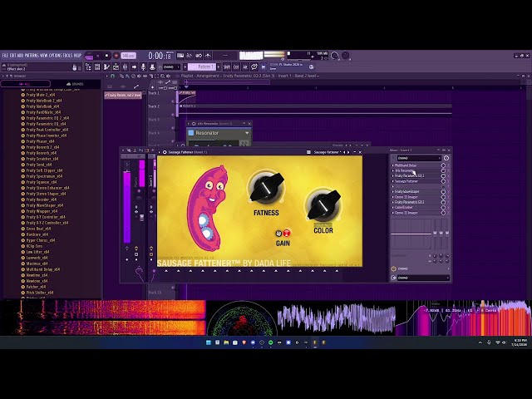Click the Ctrl button in toolbar
Viewport: 532px width, 399px height.
[x=236, y=66]
